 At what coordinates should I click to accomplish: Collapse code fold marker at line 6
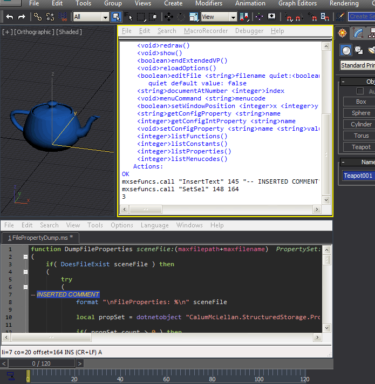tap(25, 287)
